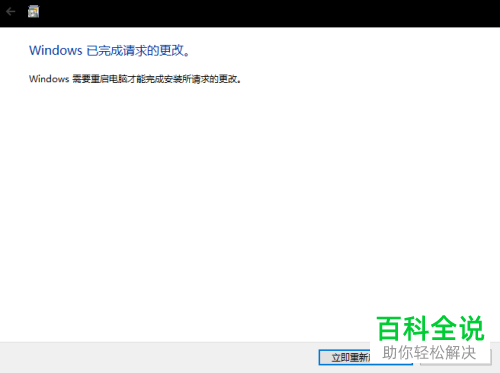This screenshot has width=500, height=373.
Task: Click the back arrow in title bar
Action: (11, 12)
